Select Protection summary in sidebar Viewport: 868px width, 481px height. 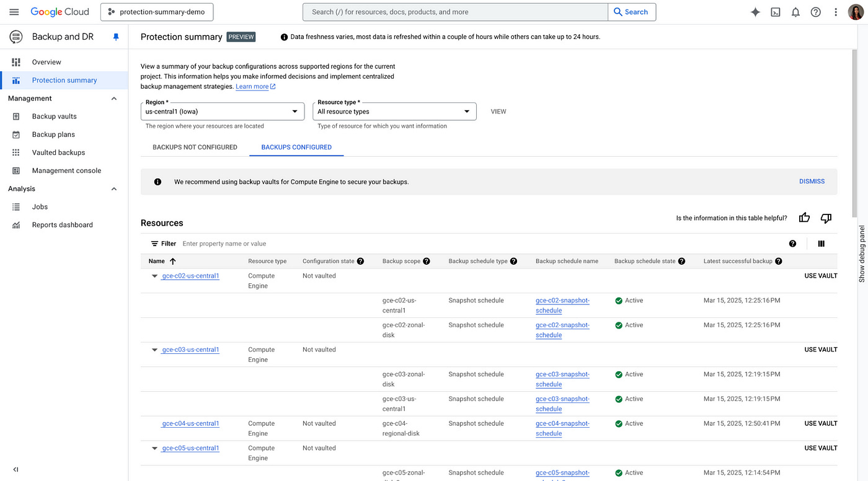[x=64, y=80]
